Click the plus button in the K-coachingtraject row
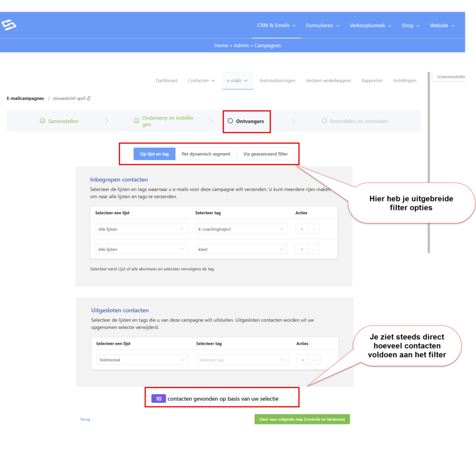Image resolution: width=476 pixels, height=450 pixels. click(302, 229)
